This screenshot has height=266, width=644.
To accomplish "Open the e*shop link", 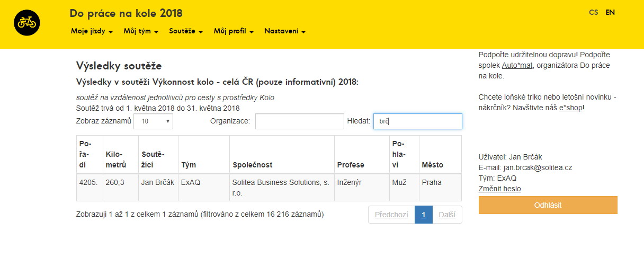I will pyautogui.click(x=570, y=108).
